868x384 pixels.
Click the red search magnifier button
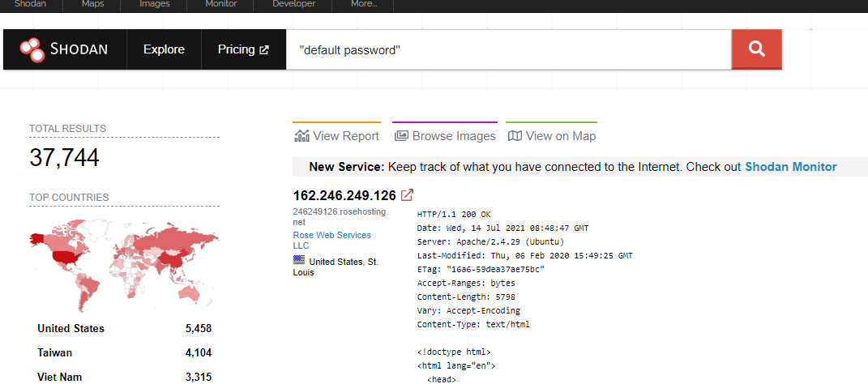pos(756,49)
